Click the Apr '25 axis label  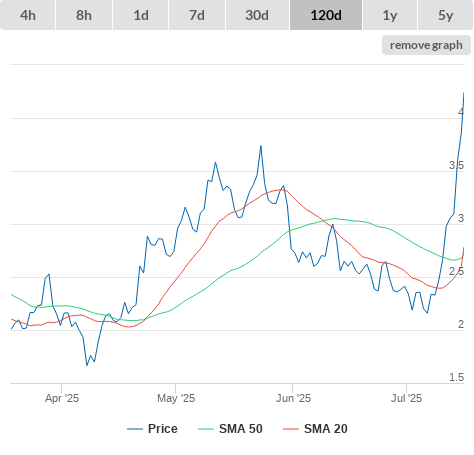(62, 398)
